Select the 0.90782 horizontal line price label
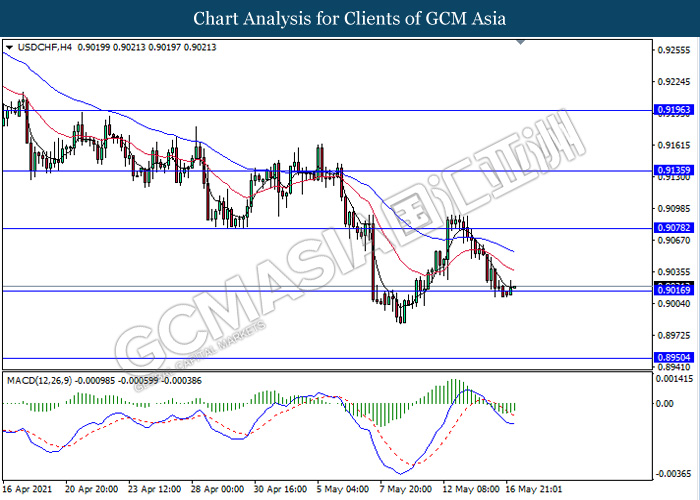 [674, 228]
